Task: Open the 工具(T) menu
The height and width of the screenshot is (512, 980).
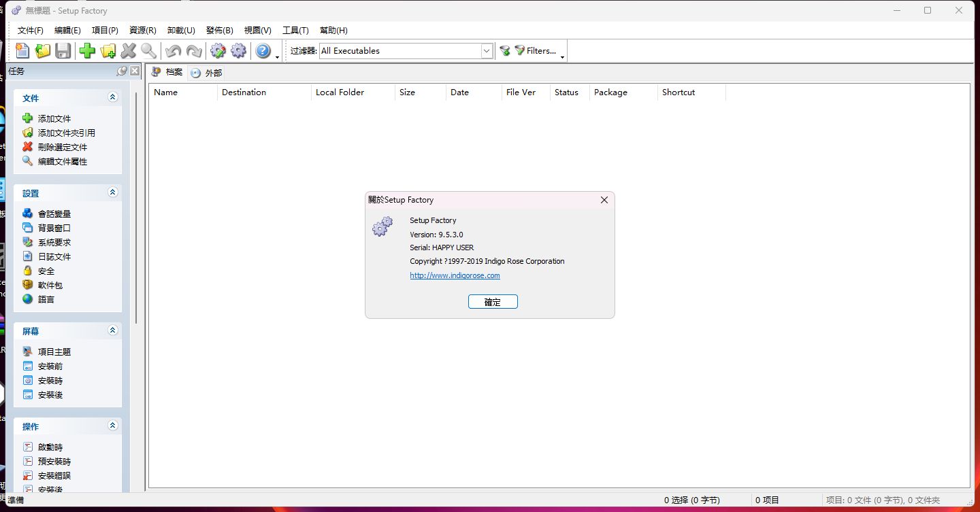Action: [295, 31]
